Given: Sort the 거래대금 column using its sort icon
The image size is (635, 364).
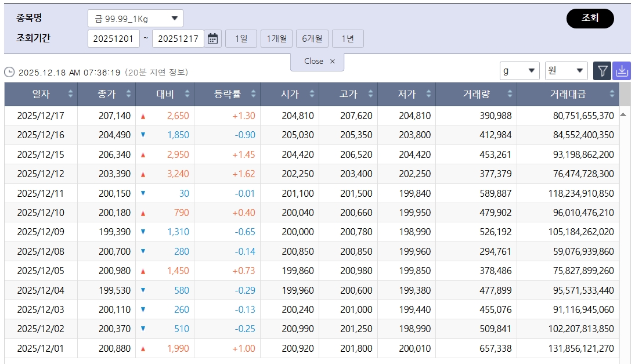Looking at the screenshot, I should [612, 92].
